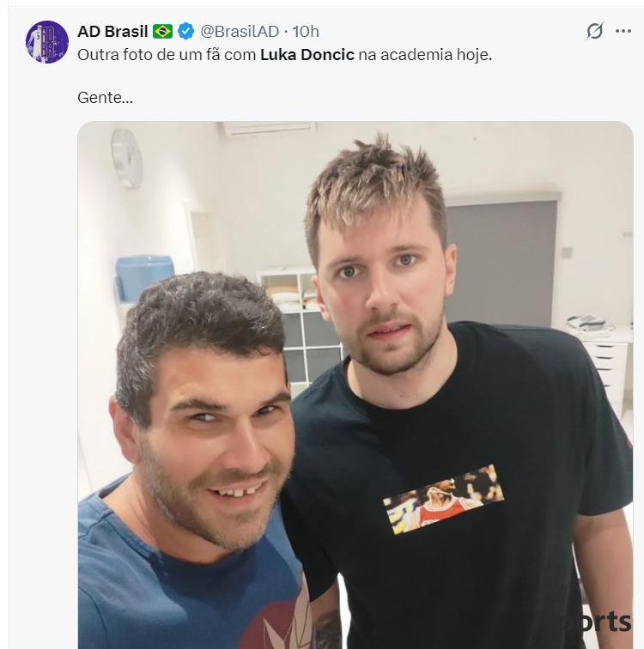The width and height of the screenshot is (644, 649).
Task: Open the tweet via 10h timestamp
Action: click(306, 32)
